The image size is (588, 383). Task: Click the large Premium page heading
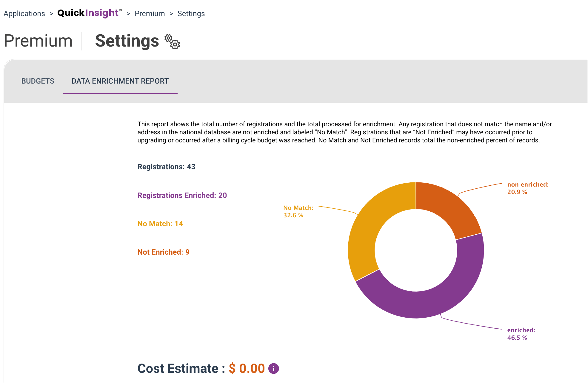[x=38, y=41]
